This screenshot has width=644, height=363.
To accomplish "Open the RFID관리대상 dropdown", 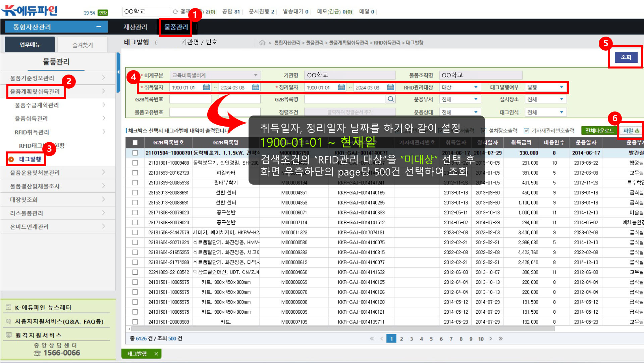I will click(x=460, y=87).
